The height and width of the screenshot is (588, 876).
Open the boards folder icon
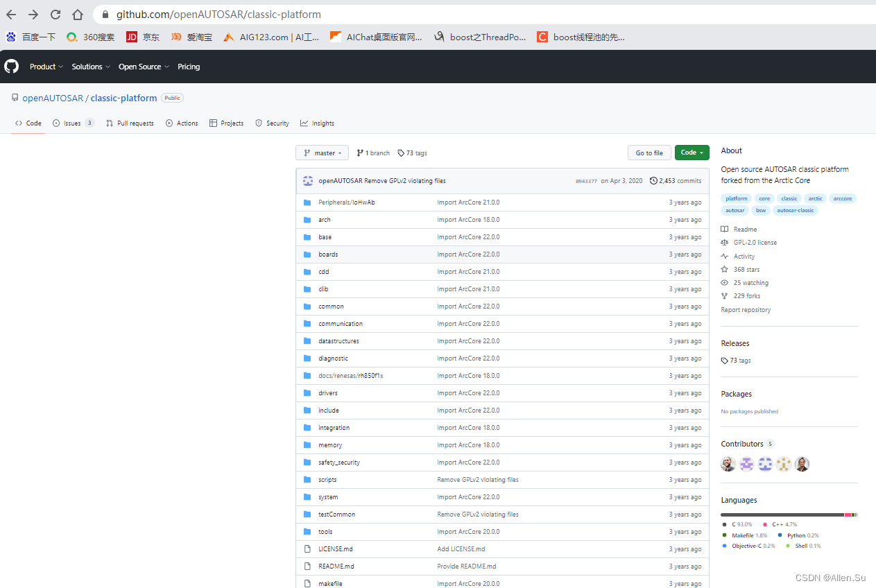307,254
